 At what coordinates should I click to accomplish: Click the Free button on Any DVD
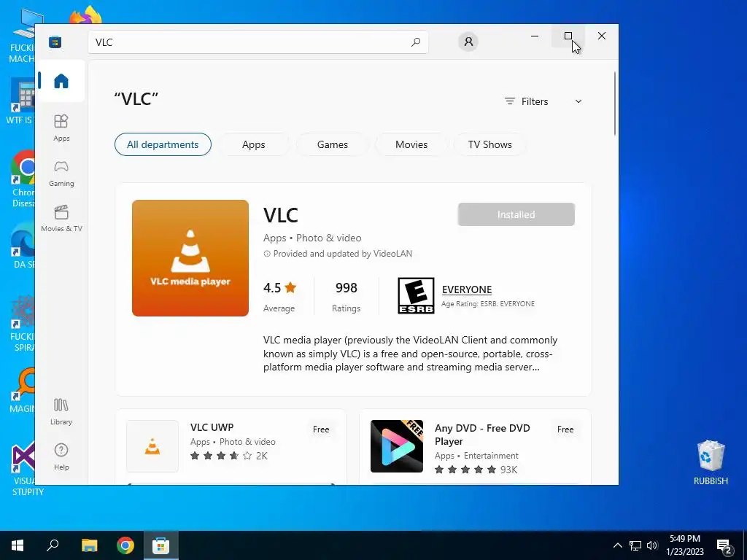[x=565, y=429]
